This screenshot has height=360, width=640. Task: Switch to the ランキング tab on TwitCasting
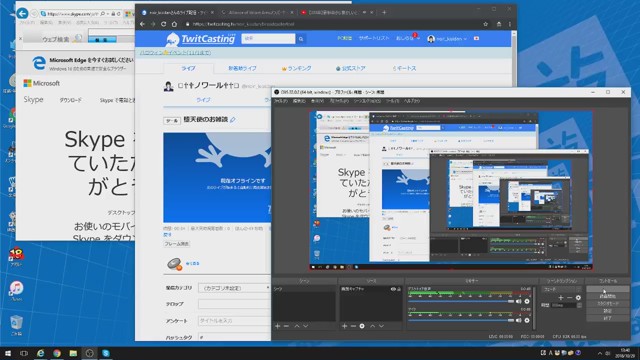click(x=297, y=69)
